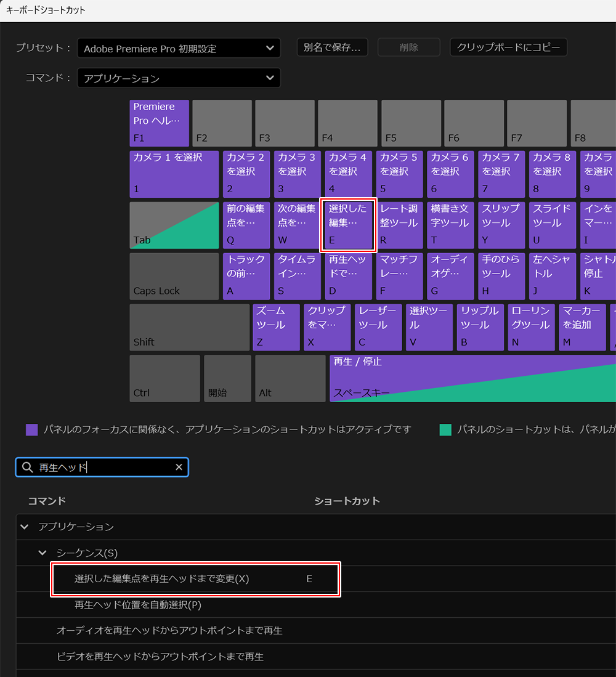Open the コマンド dropdown
616x677 pixels.
coord(179,78)
